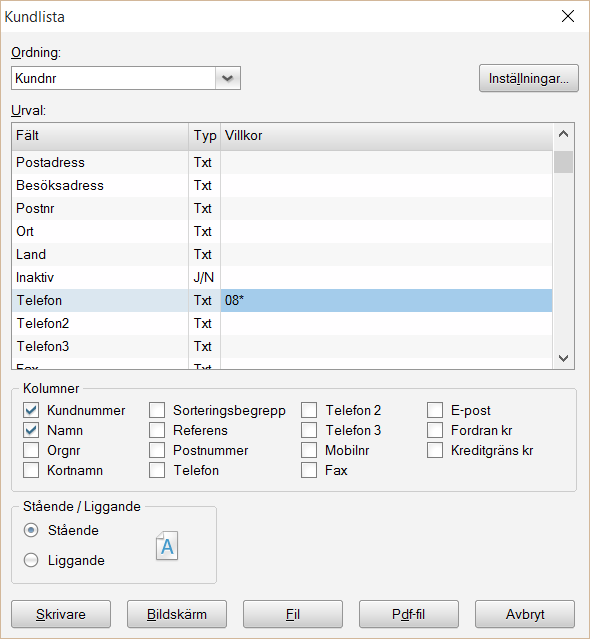This screenshot has height=639, width=590.
Task: Tick the Mobilnr column checkbox
Action: pos(309,450)
